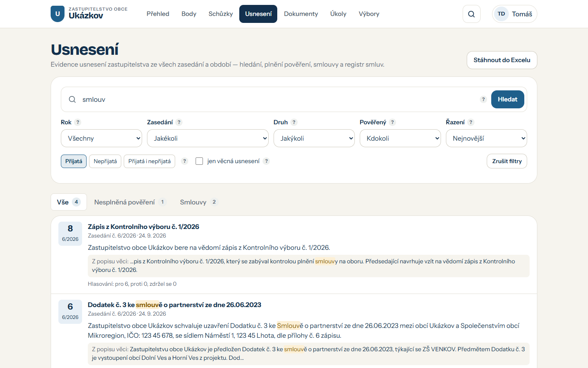Open Tomáš user menu

tap(514, 14)
